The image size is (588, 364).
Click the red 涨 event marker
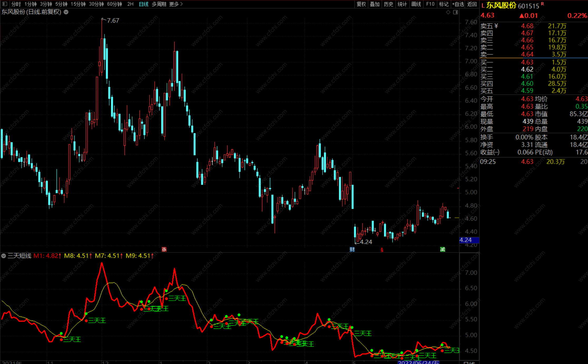point(164,249)
